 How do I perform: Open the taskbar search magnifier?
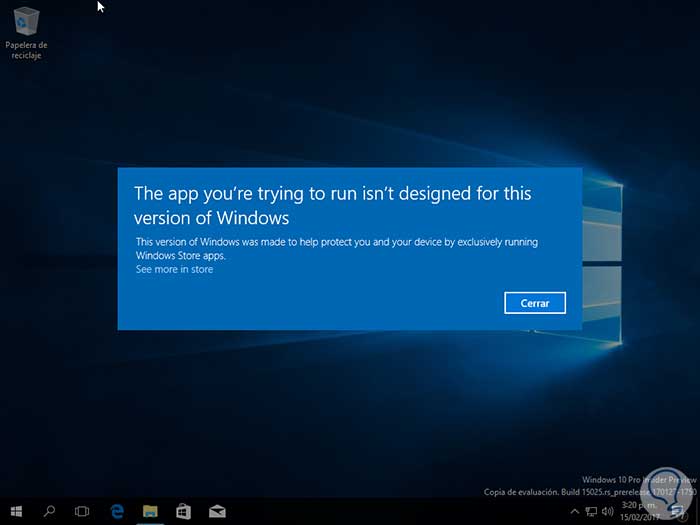tap(49, 511)
